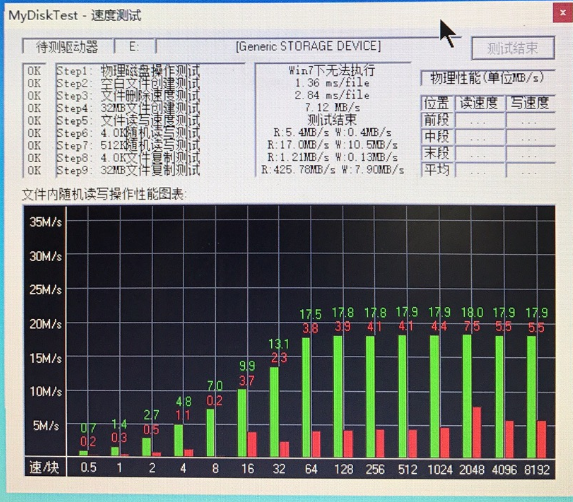Click the 8192 block size label
The image size is (573, 502).
click(536, 469)
